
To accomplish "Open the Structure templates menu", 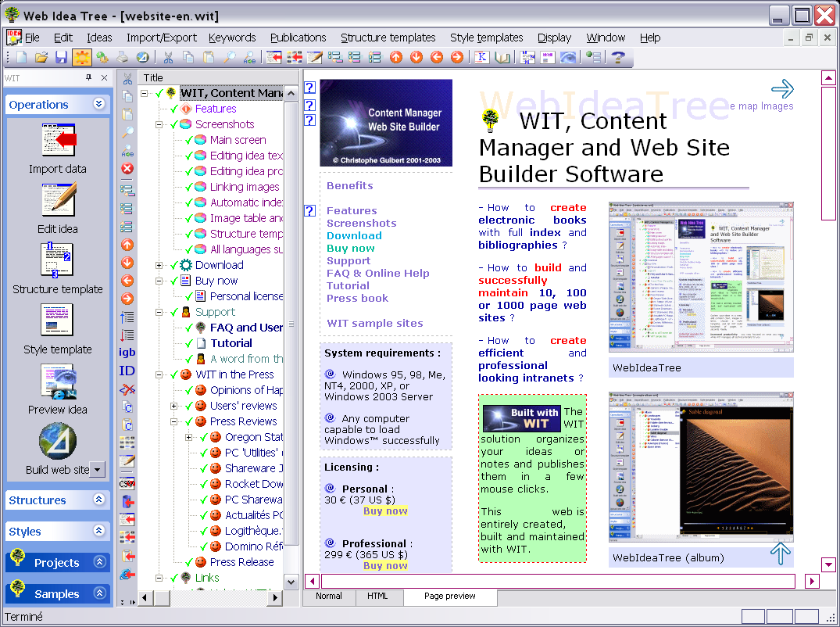I will (388, 38).
